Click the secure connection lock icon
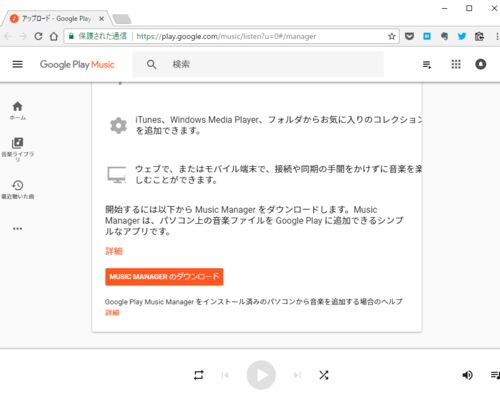 click(x=71, y=36)
